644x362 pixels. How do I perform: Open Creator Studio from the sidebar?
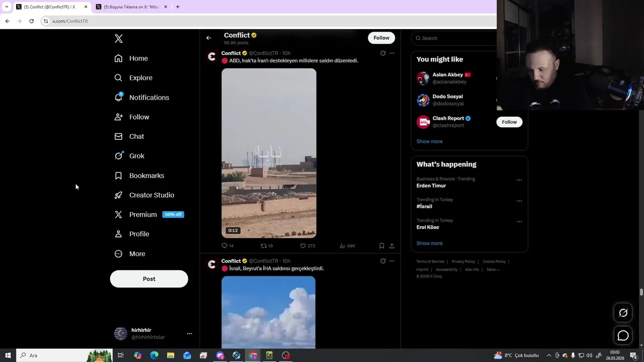[x=144, y=195]
